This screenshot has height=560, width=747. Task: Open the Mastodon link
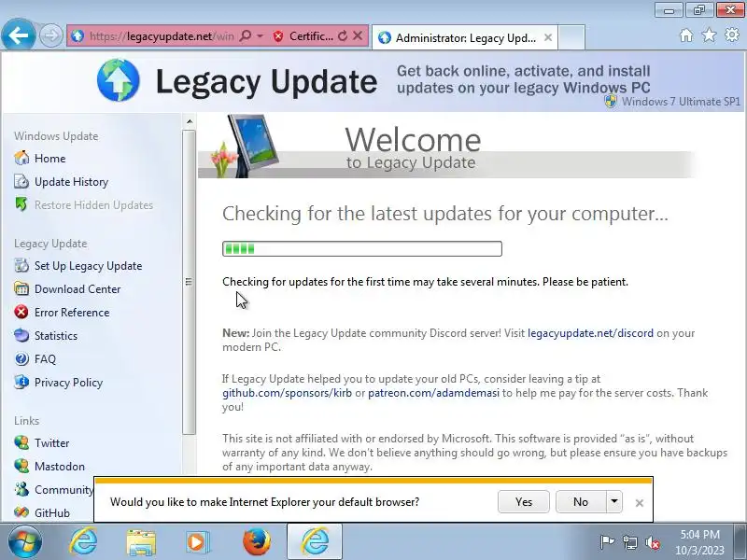click(60, 466)
